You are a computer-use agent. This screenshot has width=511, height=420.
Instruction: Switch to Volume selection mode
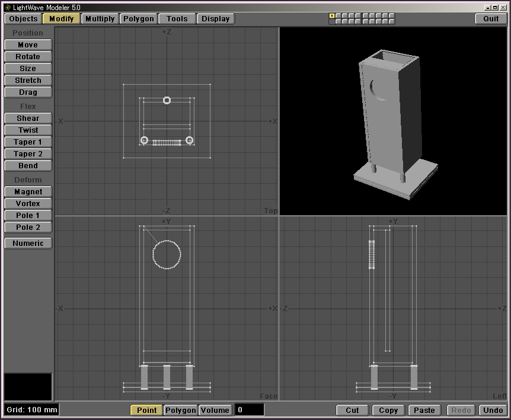pos(215,410)
